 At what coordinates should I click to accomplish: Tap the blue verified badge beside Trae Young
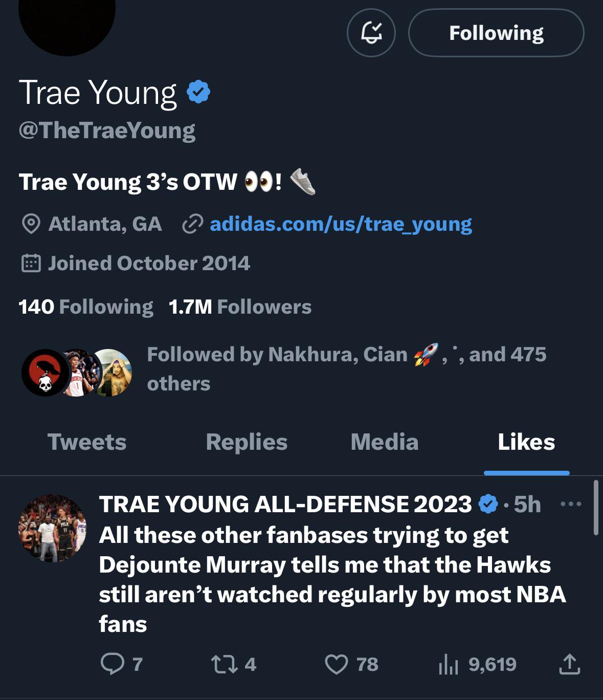[198, 92]
